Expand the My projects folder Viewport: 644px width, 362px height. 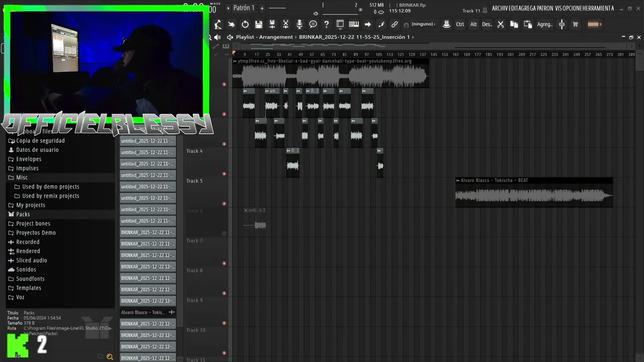[x=30, y=205]
